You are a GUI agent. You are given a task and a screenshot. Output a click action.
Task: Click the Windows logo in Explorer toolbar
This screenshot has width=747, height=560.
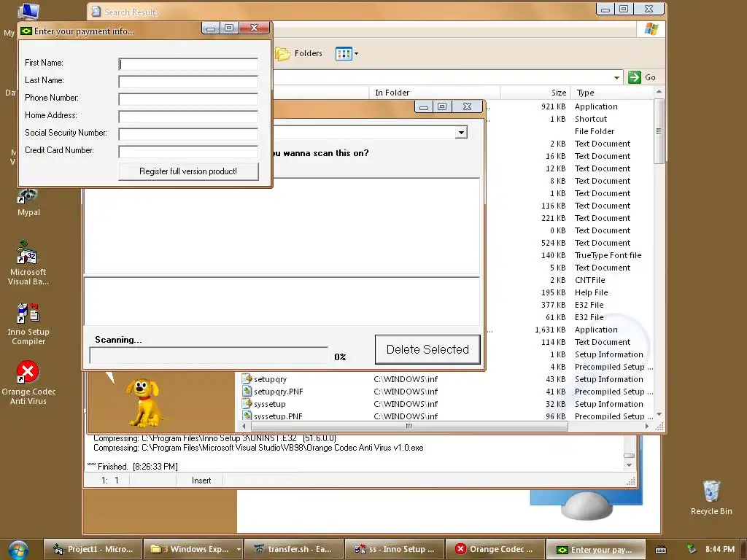coord(651,29)
